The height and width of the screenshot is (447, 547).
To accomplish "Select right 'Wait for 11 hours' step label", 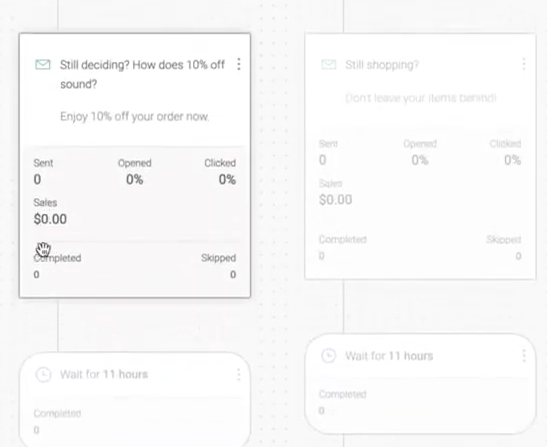I will tap(389, 356).
